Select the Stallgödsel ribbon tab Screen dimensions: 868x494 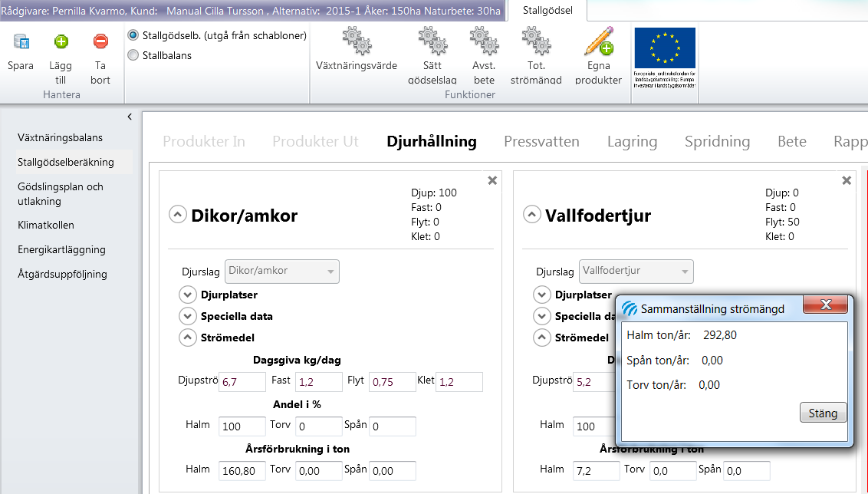(547, 11)
